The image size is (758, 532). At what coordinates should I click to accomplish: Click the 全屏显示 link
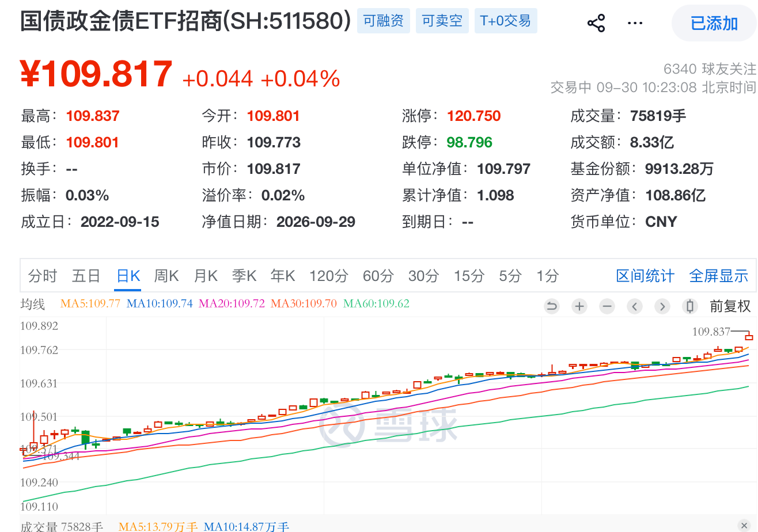[x=719, y=276]
